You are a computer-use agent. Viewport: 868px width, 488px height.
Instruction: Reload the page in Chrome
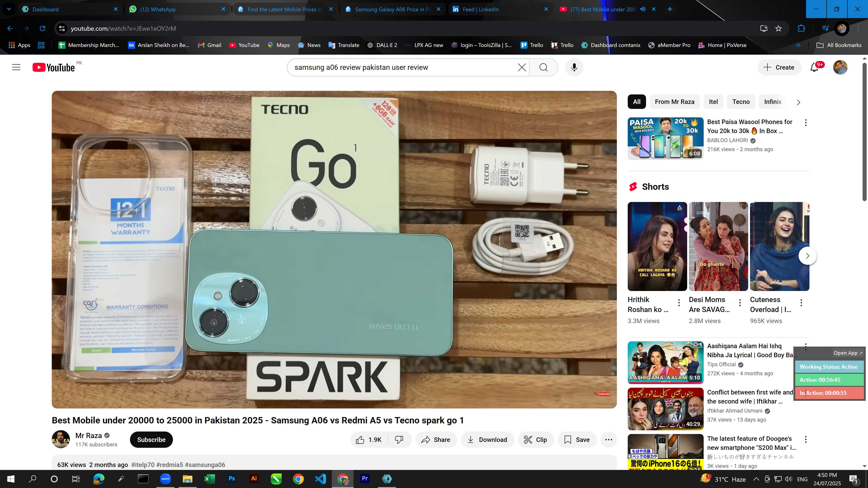(42, 29)
